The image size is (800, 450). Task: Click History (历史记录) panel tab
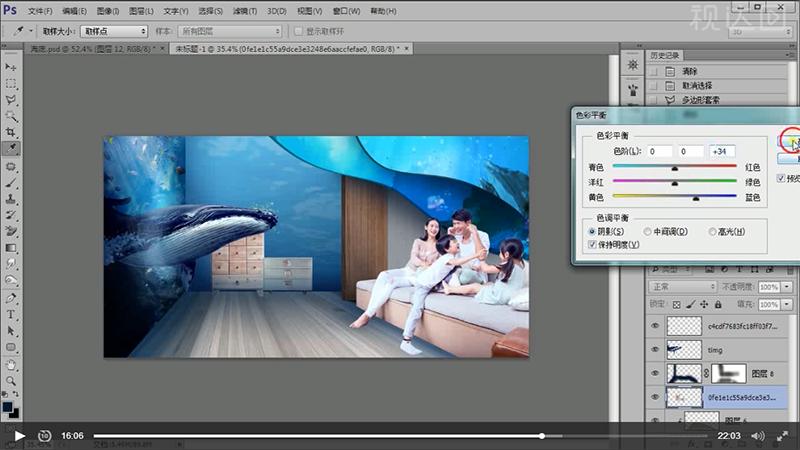[x=665, y=55]
